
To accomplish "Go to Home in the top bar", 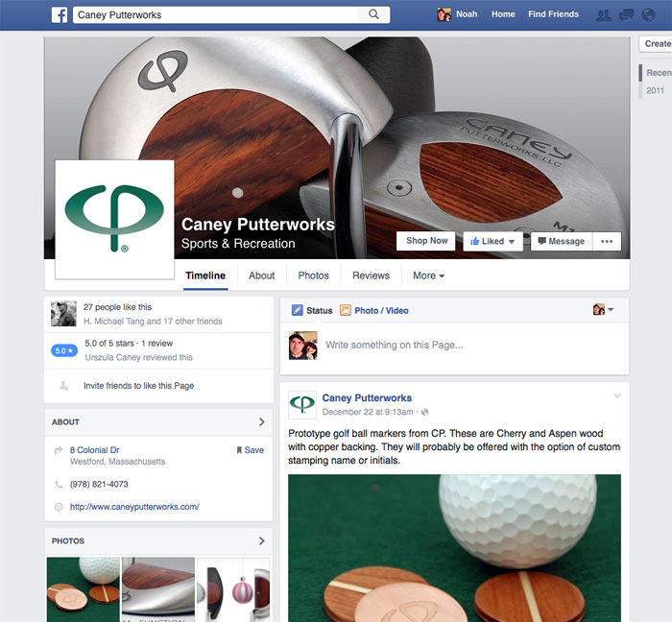I will (503, 14).
